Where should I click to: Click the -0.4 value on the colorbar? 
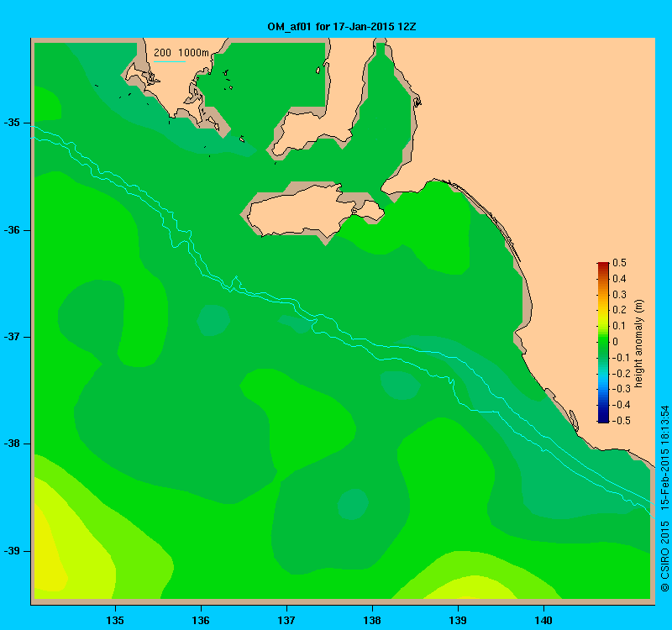[620, 405]
